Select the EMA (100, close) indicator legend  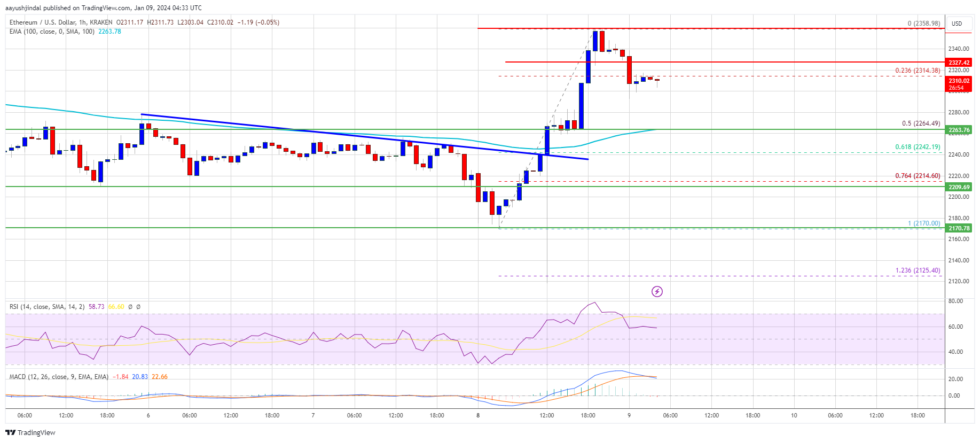51,32
